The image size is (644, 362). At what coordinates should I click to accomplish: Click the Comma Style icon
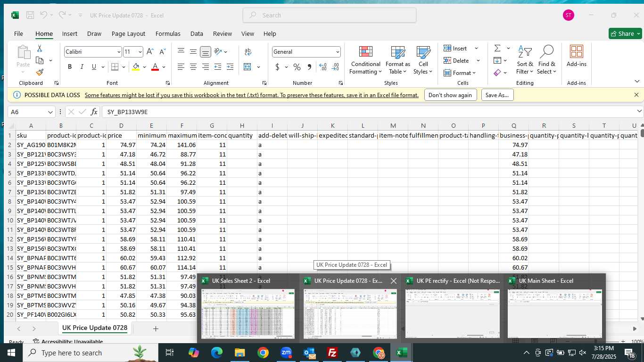pos(309,67)
